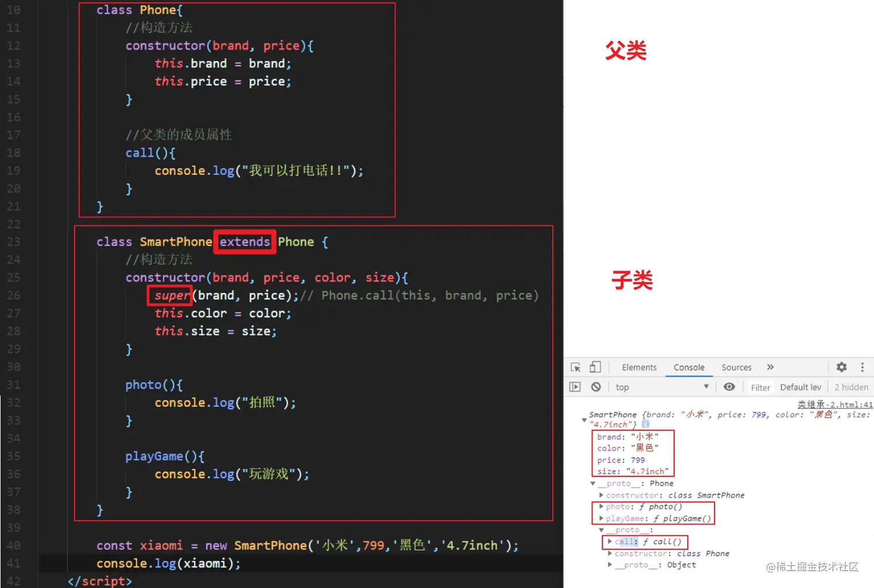
Task: Click the //父类的成员属性 comment on line 17
Action: pyautogui.click(x=179, y=135)
